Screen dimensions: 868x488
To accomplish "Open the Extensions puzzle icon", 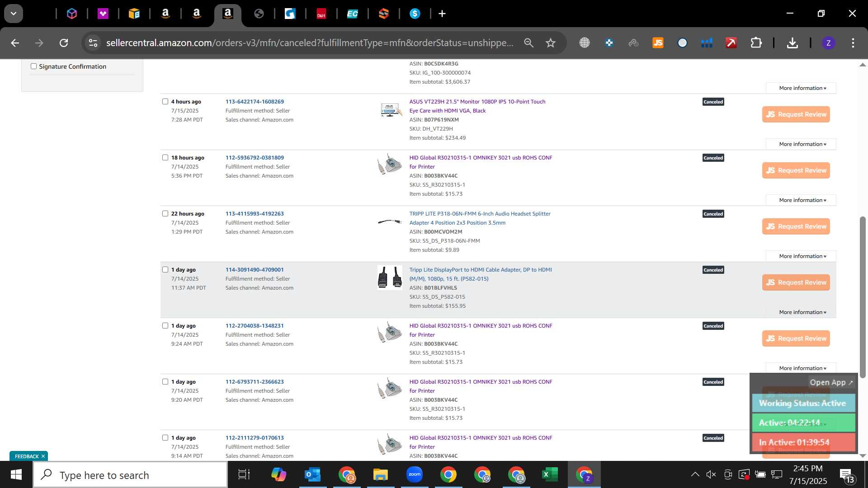I will tap(756, 43).
